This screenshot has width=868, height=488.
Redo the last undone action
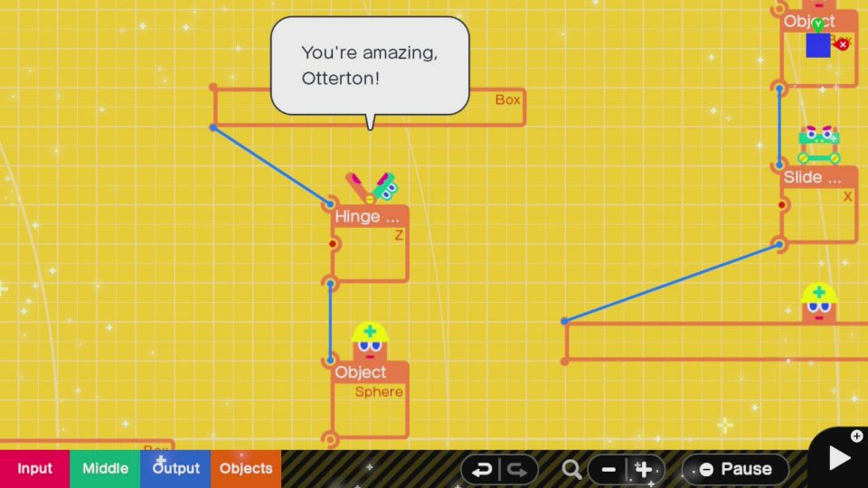pyautogui.click(x=517, y=470)
